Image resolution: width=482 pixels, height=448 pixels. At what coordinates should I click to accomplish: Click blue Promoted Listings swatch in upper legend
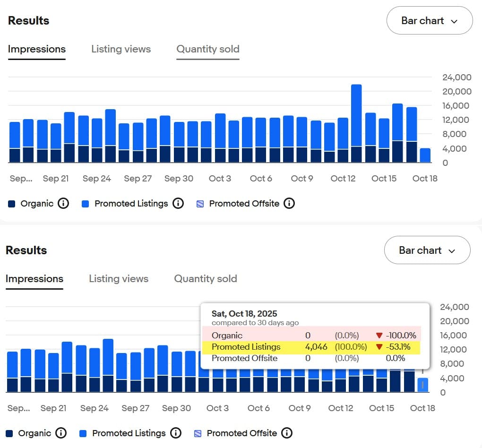86,204
